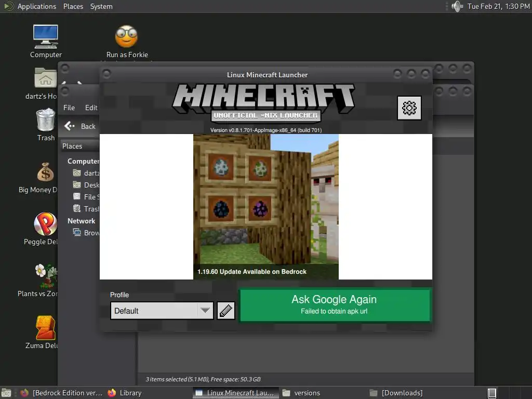Open the Default profile dropdown
The height and width of the screenshot is (399, 532).
click(x=162, y=311)
